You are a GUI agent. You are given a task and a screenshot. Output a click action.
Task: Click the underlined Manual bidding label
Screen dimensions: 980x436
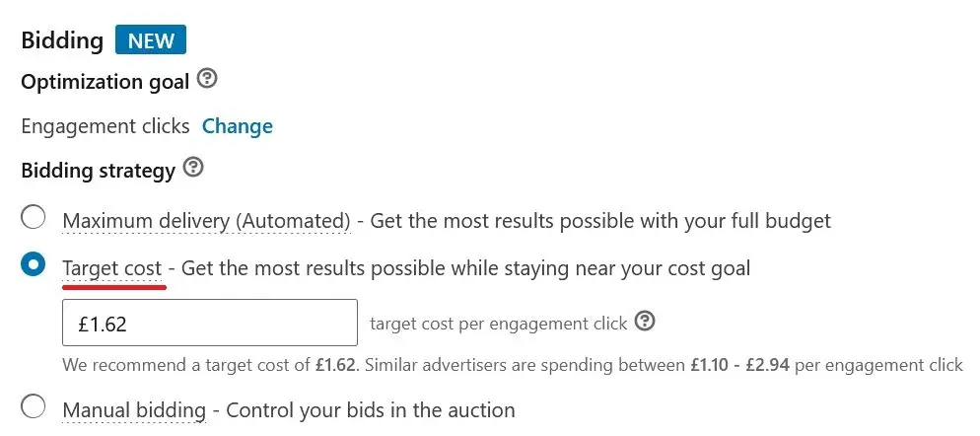(x=134, y=410)
